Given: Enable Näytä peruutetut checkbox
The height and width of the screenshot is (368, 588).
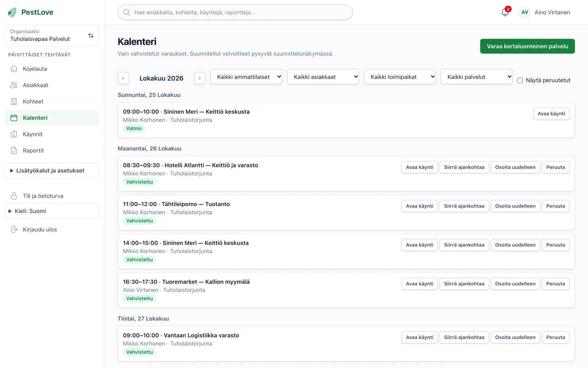Looking at the screenshot, I should [520, 80].
